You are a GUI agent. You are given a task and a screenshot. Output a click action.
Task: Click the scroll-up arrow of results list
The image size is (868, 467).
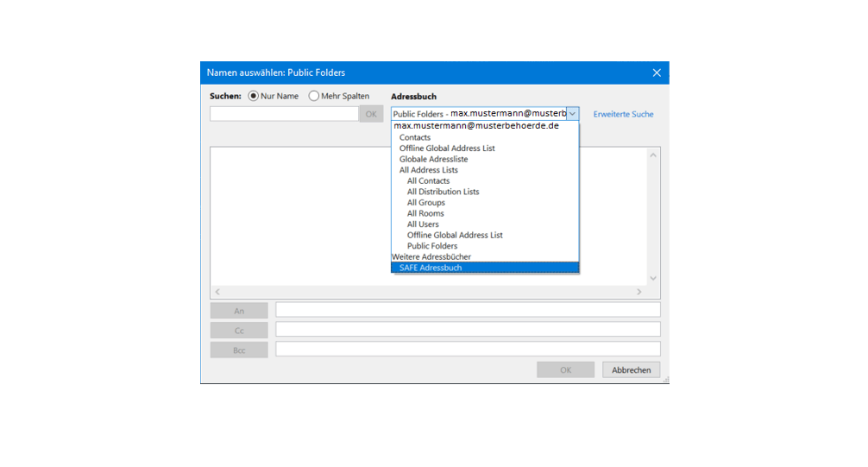pyautogui.click(x=653, y=155)
